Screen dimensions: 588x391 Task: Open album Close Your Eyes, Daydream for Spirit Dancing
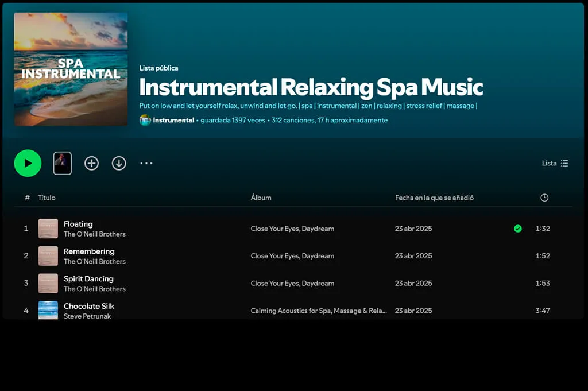click(x=292, y=283)
